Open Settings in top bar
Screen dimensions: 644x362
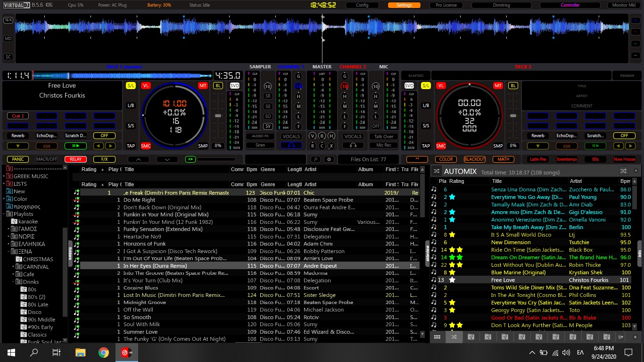pos(404,5)
